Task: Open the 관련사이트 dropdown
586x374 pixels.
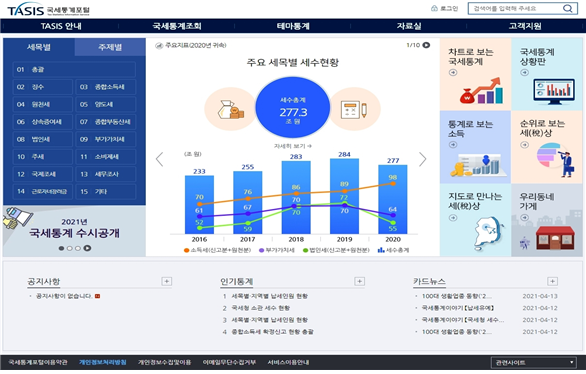Action: (534, 362)
